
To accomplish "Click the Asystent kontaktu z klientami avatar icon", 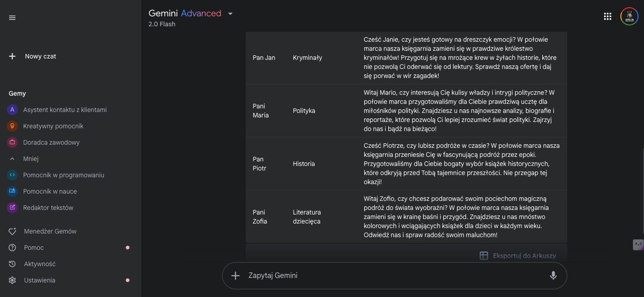I will click(12, 110).
